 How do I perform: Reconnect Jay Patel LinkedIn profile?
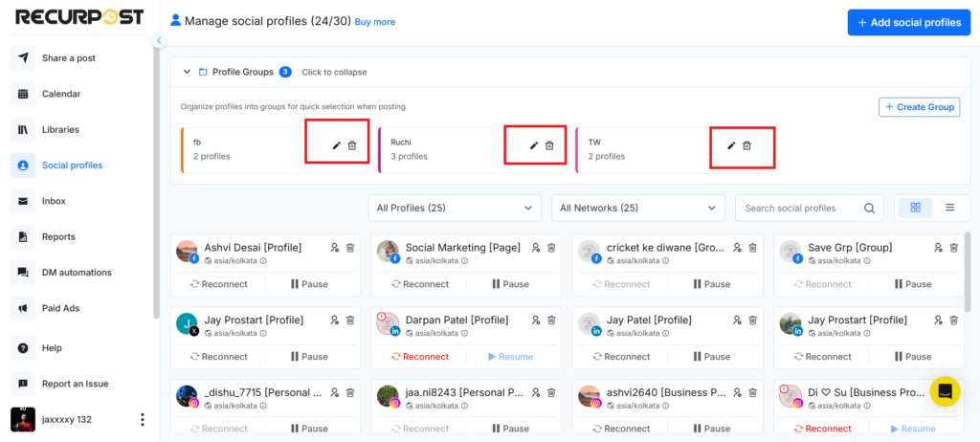(x=621, y=356)
